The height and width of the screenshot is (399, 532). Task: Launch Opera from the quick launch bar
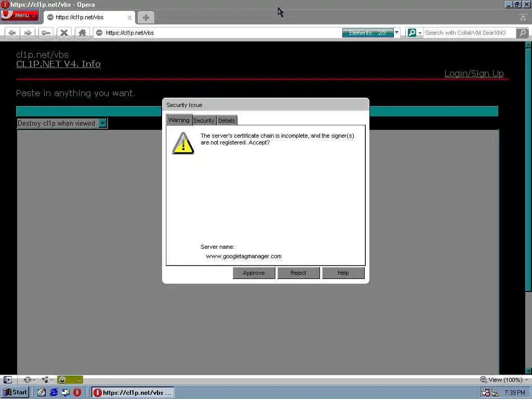tap(77, 392)
